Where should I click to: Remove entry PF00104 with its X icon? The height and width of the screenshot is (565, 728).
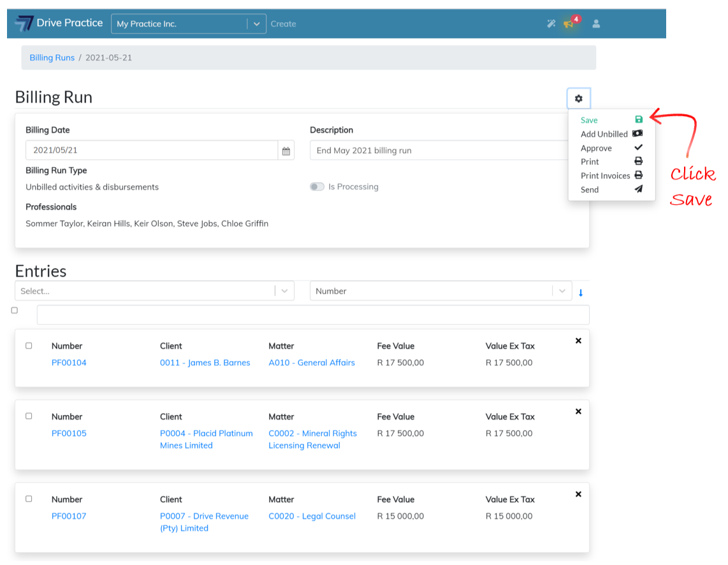[x=578, y=341]
